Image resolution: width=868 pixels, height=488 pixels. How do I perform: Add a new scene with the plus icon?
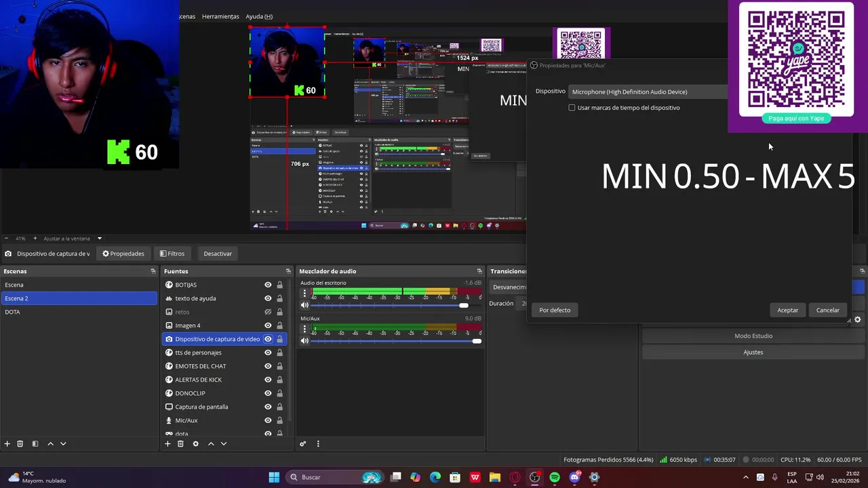[7, 444]
